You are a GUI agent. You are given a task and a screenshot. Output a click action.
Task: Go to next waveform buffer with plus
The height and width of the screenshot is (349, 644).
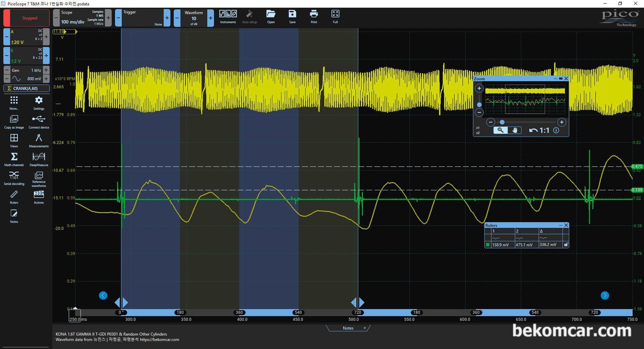click(210, 18)
